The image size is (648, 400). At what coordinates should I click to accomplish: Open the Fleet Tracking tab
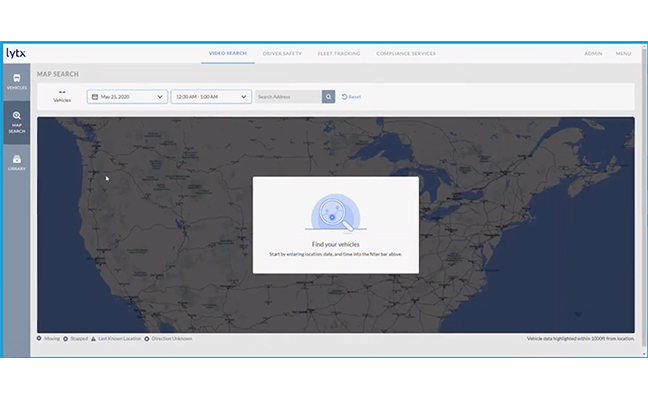click(340, 53)
